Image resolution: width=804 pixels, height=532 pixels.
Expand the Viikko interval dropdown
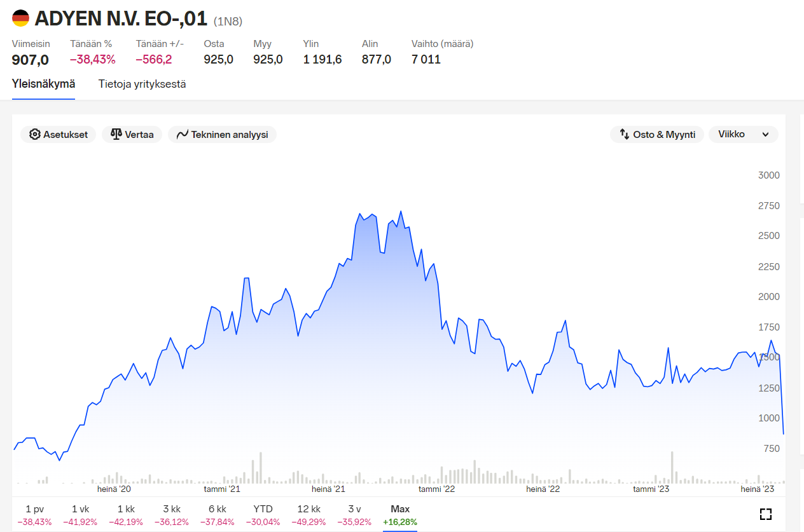pos(743,135)
